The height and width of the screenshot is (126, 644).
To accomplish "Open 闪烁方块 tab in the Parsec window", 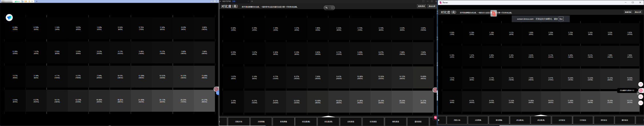I will (457, 120).
